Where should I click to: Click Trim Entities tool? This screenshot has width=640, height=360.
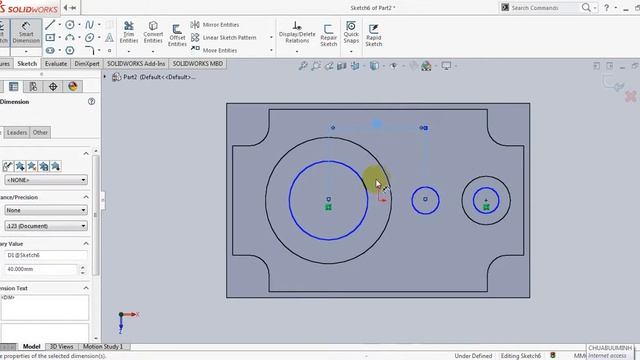129,32
